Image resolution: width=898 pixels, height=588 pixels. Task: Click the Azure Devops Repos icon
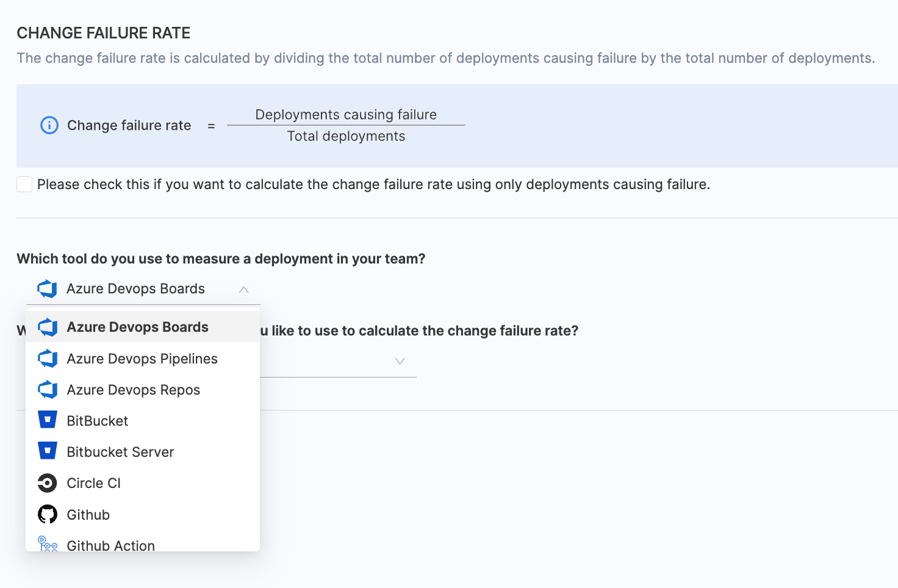point(48,390)
